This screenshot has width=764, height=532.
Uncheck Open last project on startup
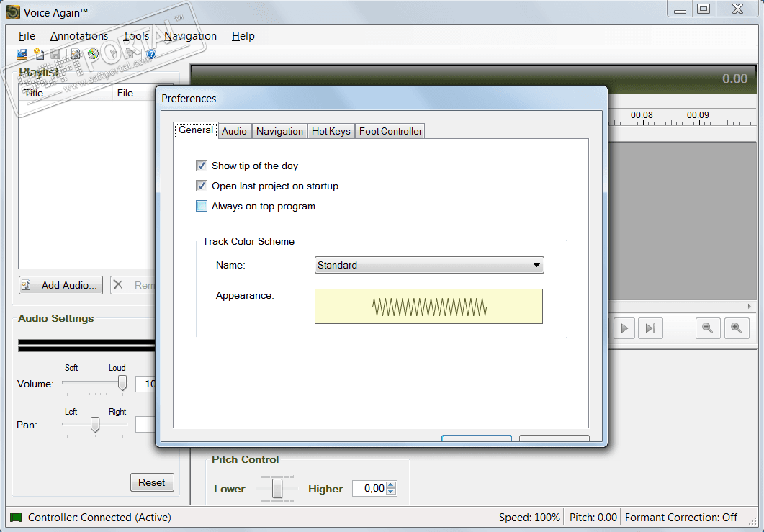201,186
